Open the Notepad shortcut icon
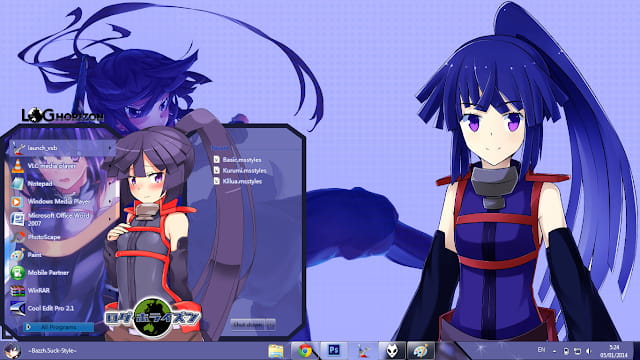The height and width of the screenshot is (360, 640). point(18,184)
